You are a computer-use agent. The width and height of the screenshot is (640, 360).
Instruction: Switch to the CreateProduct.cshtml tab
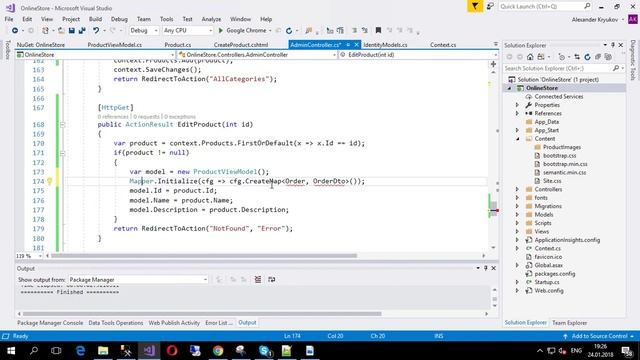pyautogui.click(x=241, y=45)
